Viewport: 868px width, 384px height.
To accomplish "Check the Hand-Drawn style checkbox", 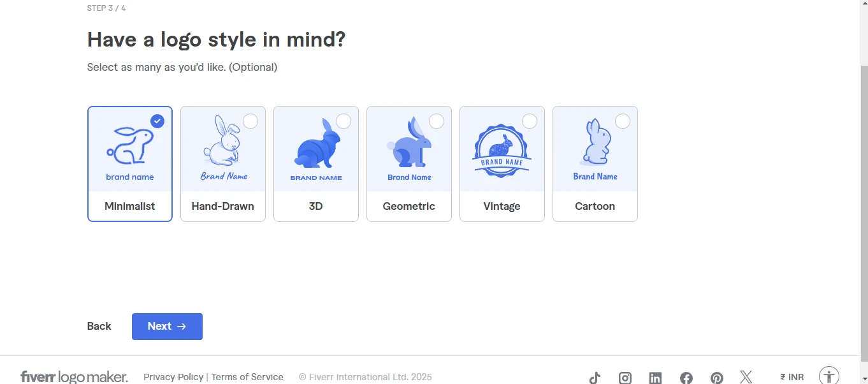I will click(x=250, y=121).
